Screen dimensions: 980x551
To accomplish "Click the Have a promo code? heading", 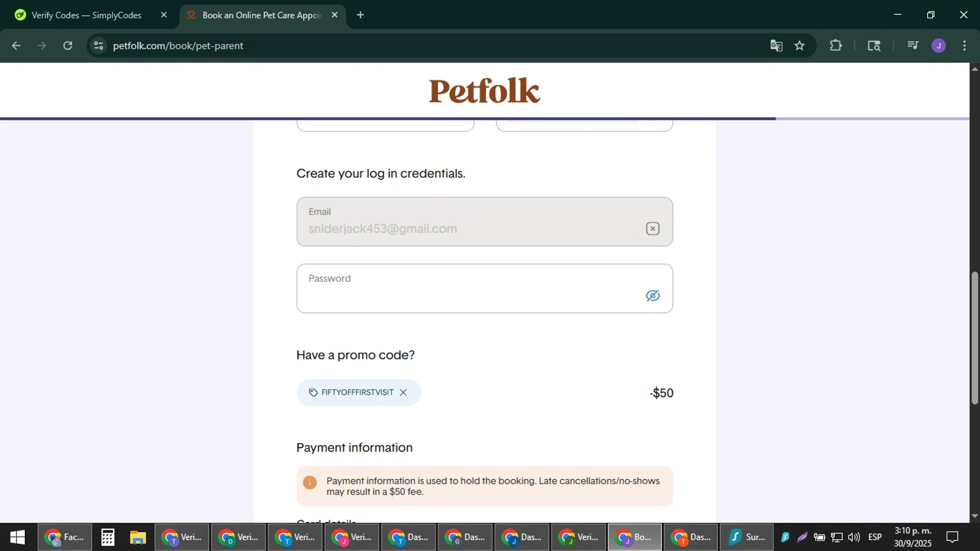I will click(x=355, y=355).
